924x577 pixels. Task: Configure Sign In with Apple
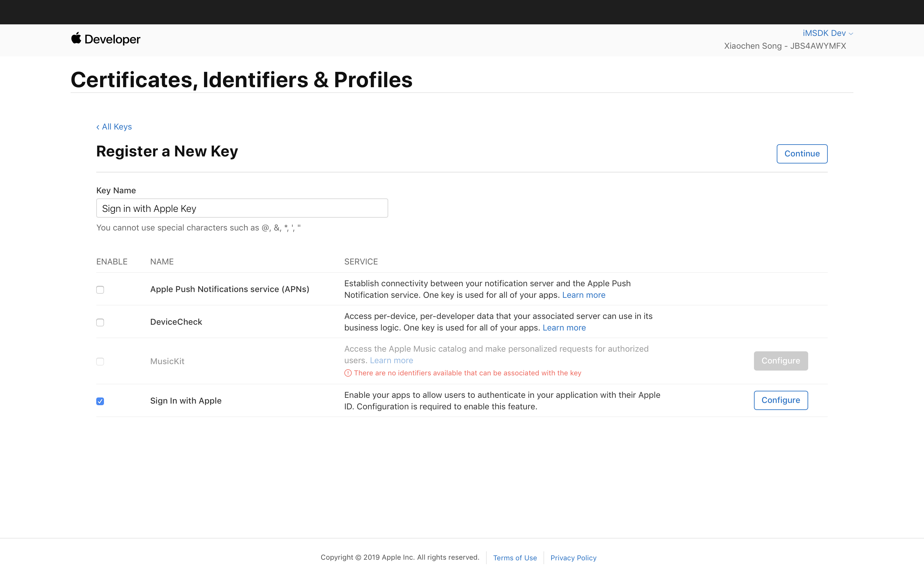[x=781, y=400]
